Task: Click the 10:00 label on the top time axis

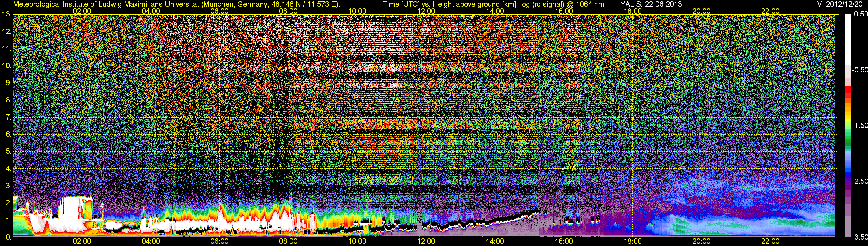Action: 357,11
